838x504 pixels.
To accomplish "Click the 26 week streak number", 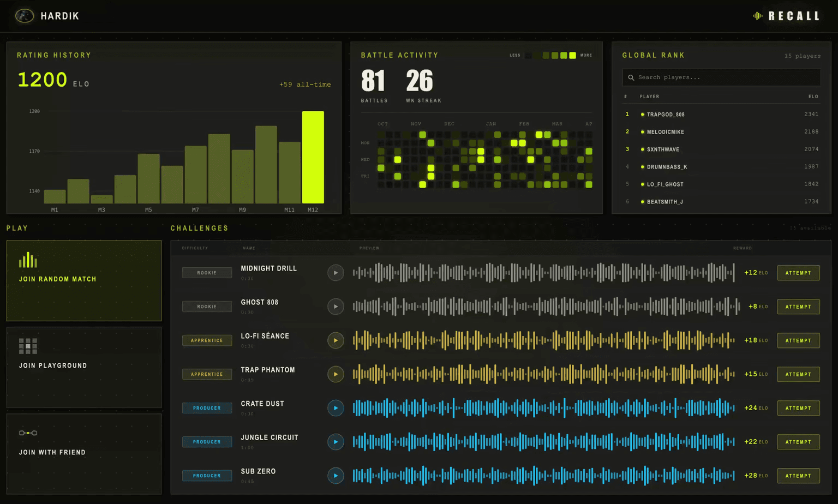I will (x=420, y=81).
